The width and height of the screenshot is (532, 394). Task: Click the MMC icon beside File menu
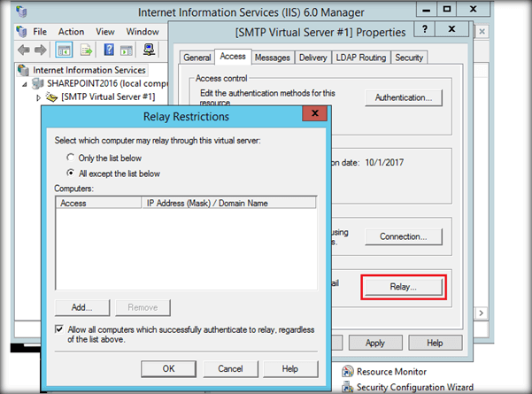click(x=21, y=32)
